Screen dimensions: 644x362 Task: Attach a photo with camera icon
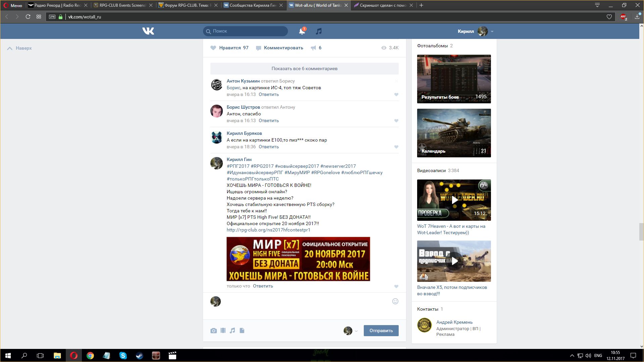coord(213,330)
